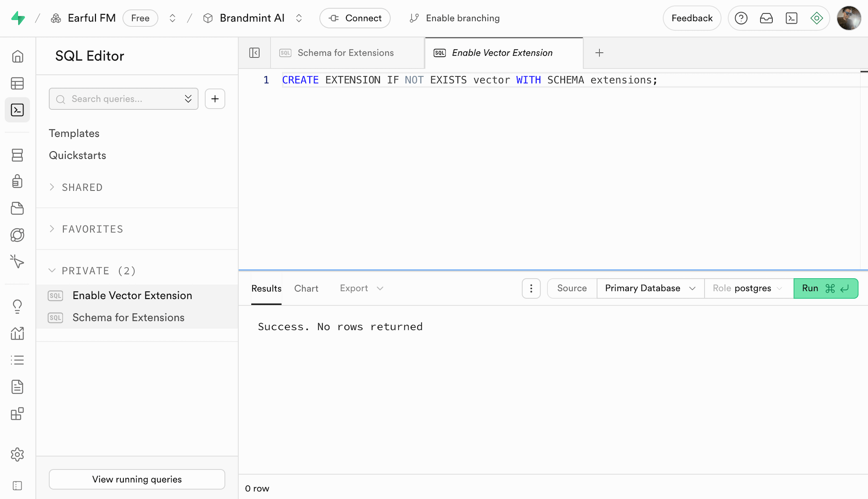
Task: Open the query results three-dot utility menu
Action: pos(531,288)
